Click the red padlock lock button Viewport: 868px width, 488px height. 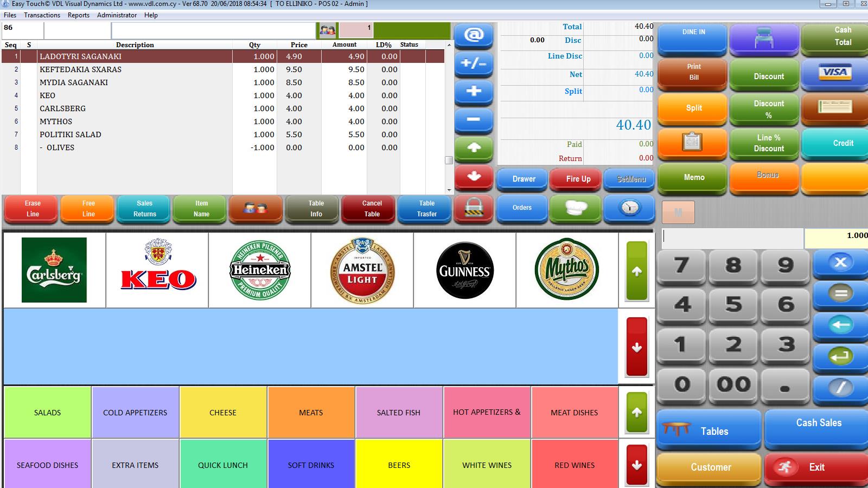[473, 208]
